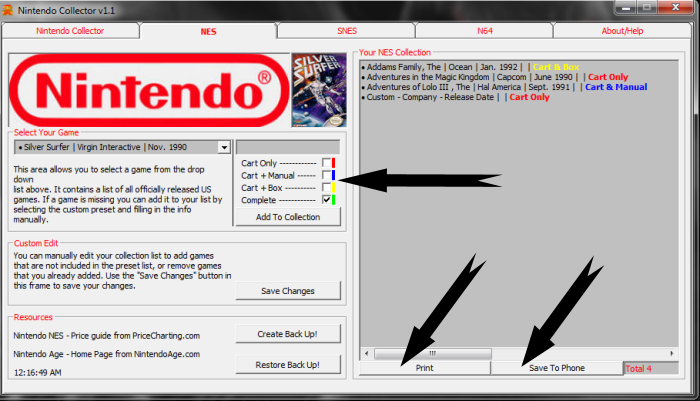Viewport: 700px width, 401px height.
Task: Click the empty field above Cart Only
Action: pos(288,147)
